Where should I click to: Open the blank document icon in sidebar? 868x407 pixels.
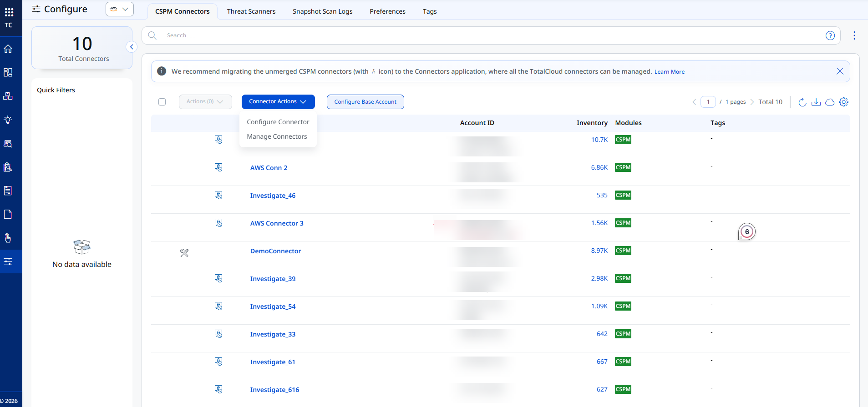8,214
